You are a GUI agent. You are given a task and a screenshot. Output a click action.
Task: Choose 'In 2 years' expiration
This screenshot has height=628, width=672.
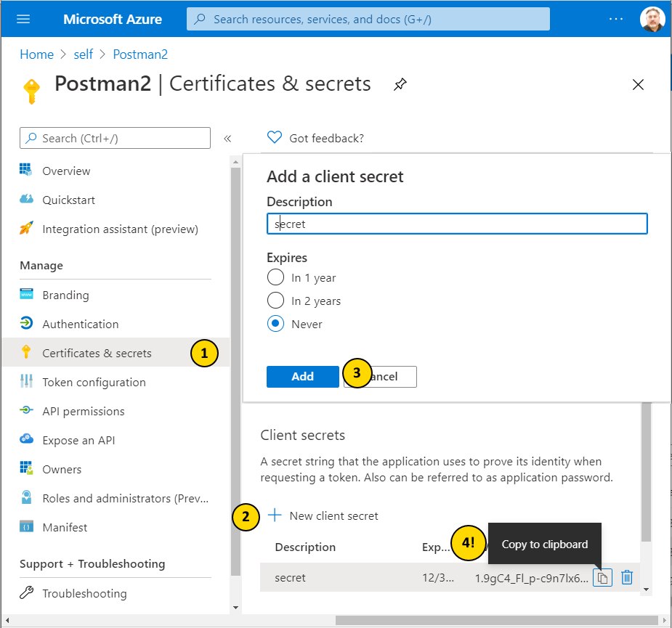coord(275,301)
